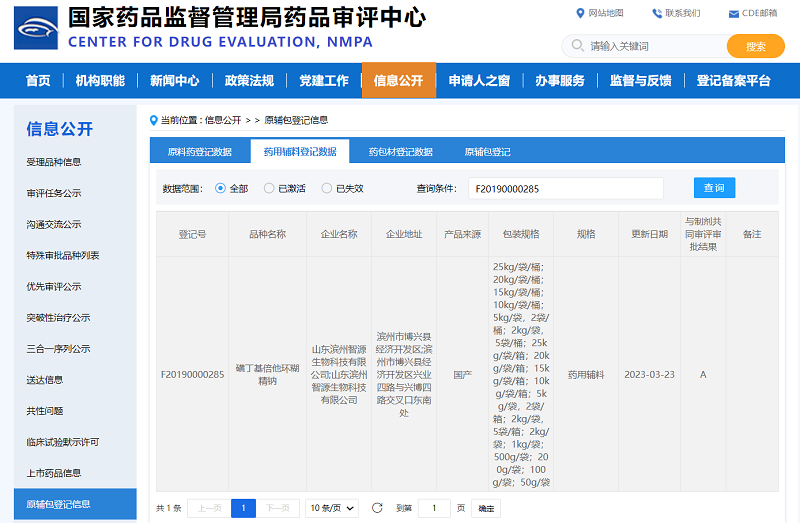Click the 查询条件 registration number field
This screenshot has width=800, height=523.
(x=565, y=188)
